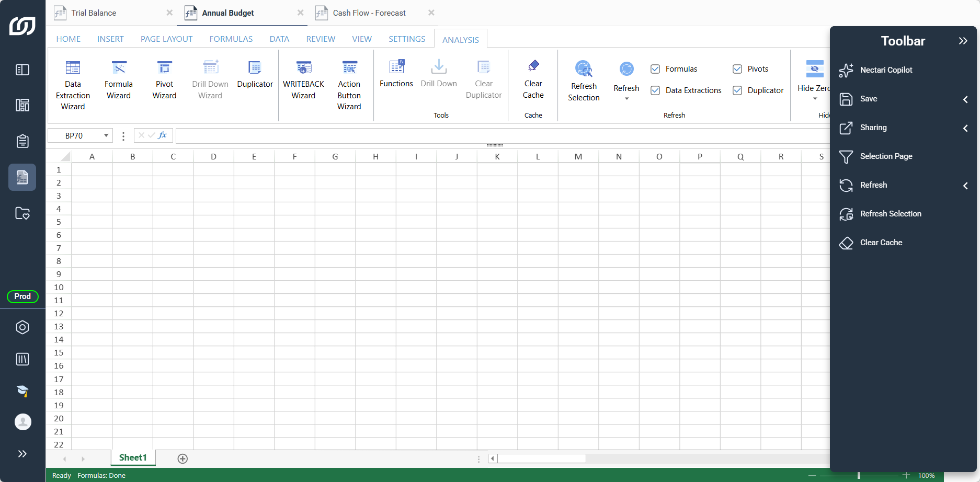Click the Hide Zero icon
This screenshot has width=980, height=482.
point(814,68)
